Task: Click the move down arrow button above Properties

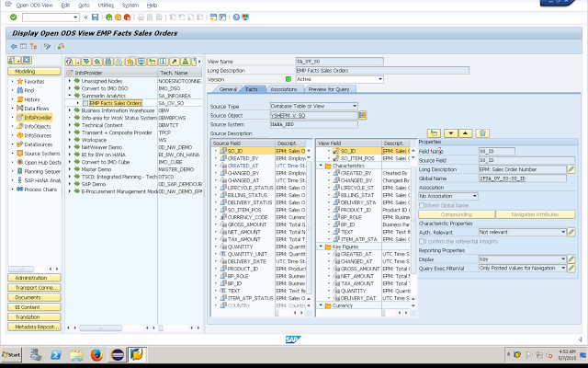Action: point(451,133)
